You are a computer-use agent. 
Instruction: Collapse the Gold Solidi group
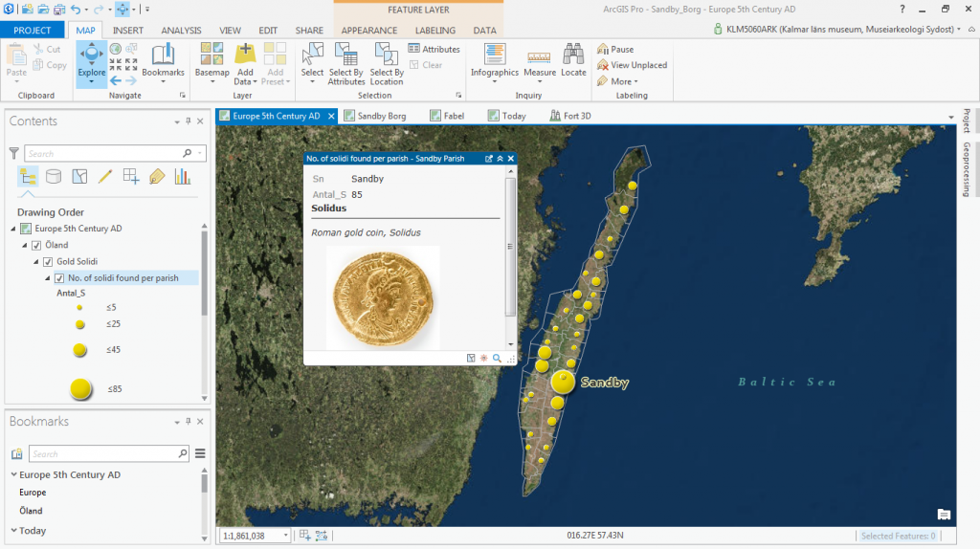36,262
